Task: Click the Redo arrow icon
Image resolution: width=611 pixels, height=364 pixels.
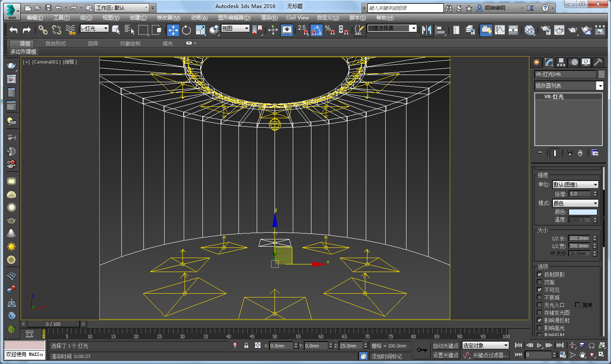Action: coord(27,30)
